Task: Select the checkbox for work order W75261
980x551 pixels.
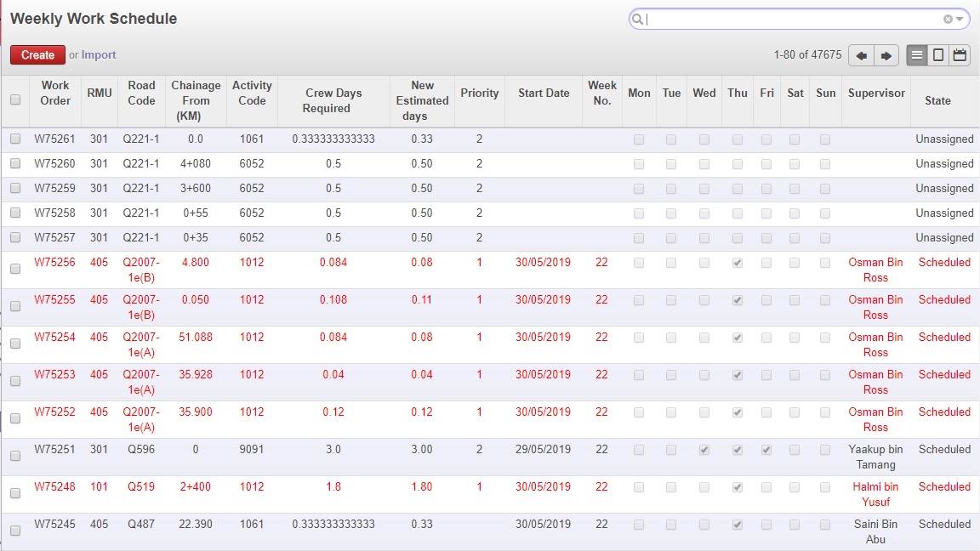Action: [15, 139]
